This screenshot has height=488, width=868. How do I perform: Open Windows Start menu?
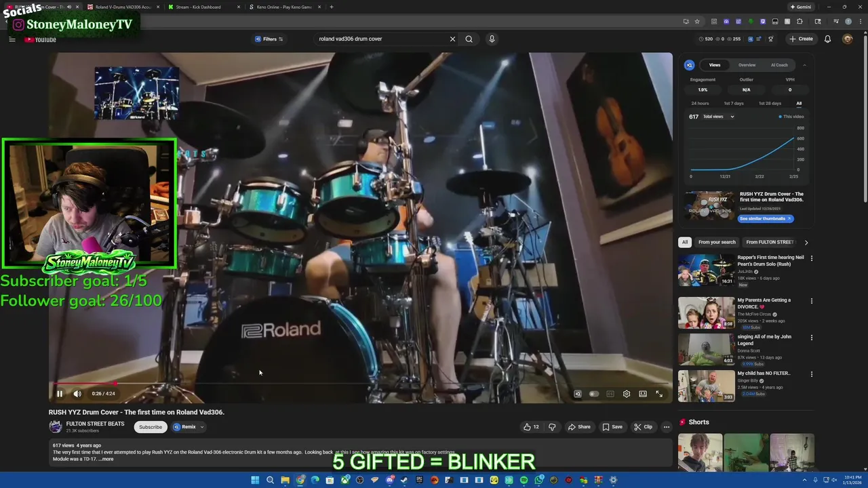coord(255,480)
